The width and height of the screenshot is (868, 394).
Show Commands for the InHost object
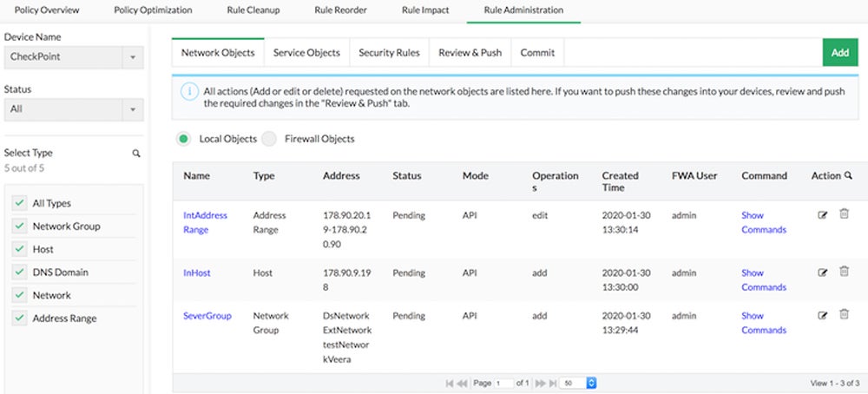point(763,279)
